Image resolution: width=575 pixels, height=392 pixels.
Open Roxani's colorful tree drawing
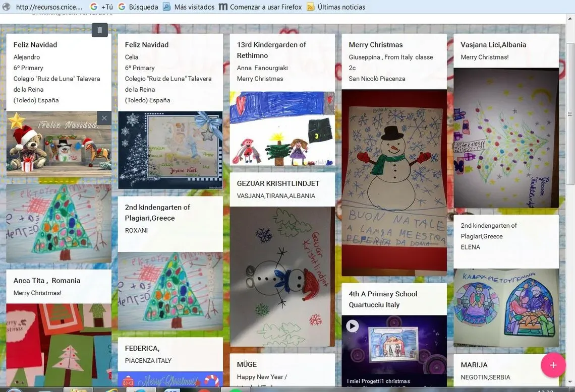(170, 291)
